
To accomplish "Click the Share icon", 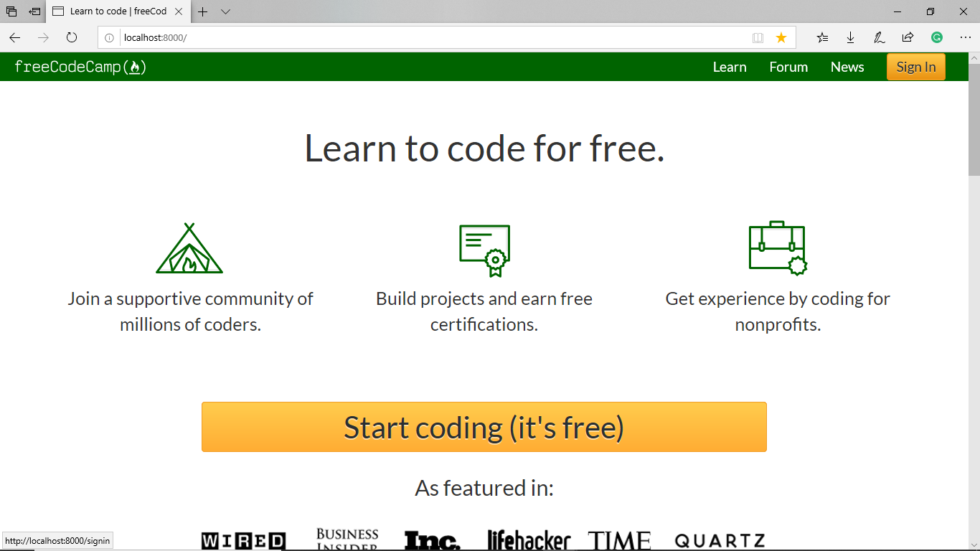I will 908,37.
